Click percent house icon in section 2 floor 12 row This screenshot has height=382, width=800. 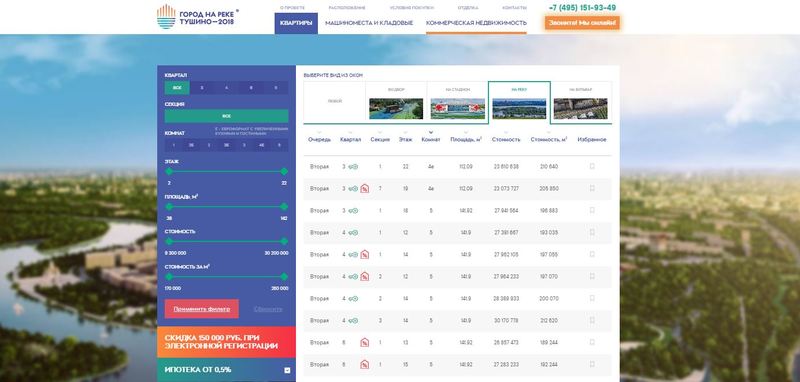[x=364, y=276]
